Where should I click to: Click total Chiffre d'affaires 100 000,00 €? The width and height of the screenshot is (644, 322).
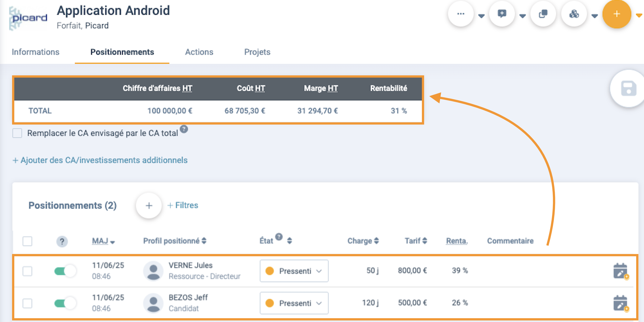(x=170, y=111)
